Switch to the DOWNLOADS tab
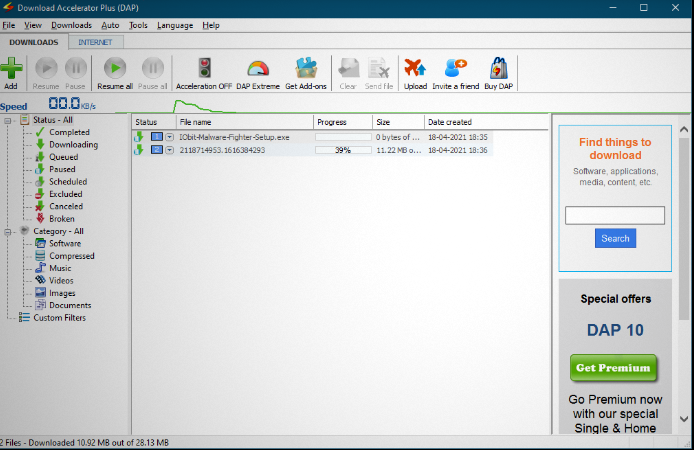The height and width of the screenshot is (450, 694). tap(34, 42)
